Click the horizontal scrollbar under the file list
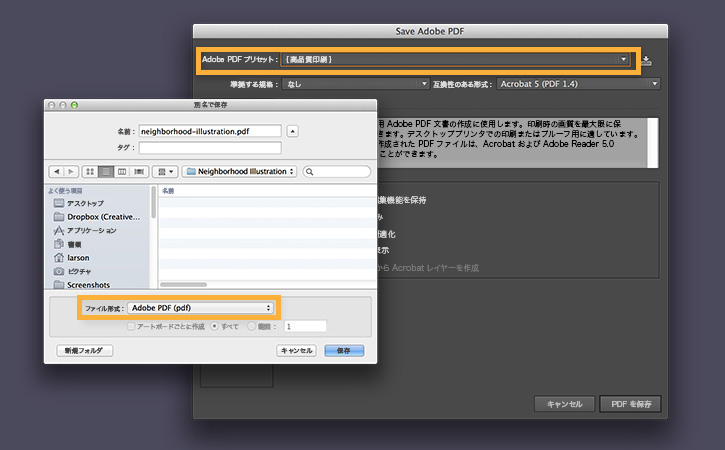The width and height of the screenshot is (725, 450). 184,284
